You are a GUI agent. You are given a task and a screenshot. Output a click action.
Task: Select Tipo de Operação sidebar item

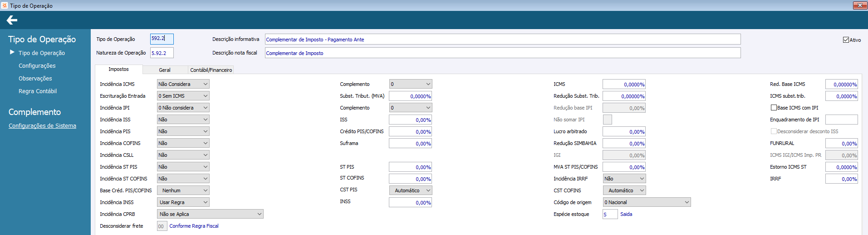(42, 53)
